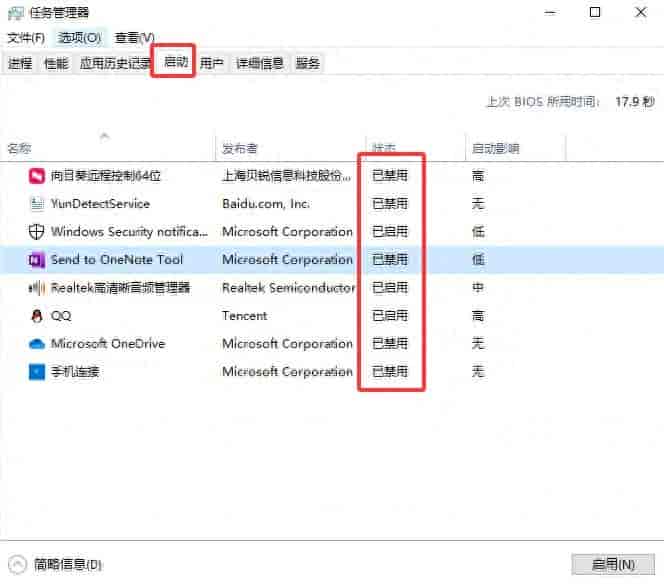This screenshot has height=588, width=664.
Task: Click the 17.9 秒 BIOS time value
Action: point(635,102)
